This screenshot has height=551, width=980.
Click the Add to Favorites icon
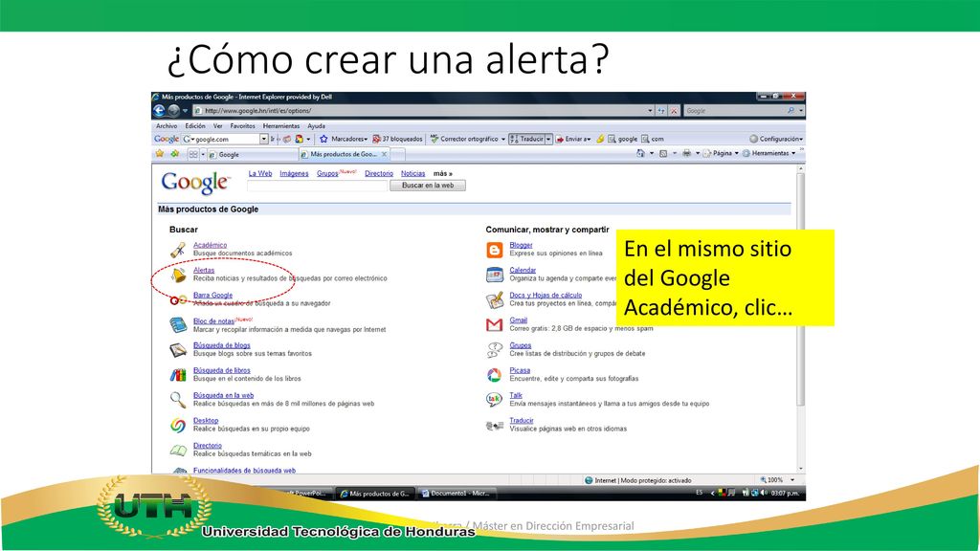174,154
